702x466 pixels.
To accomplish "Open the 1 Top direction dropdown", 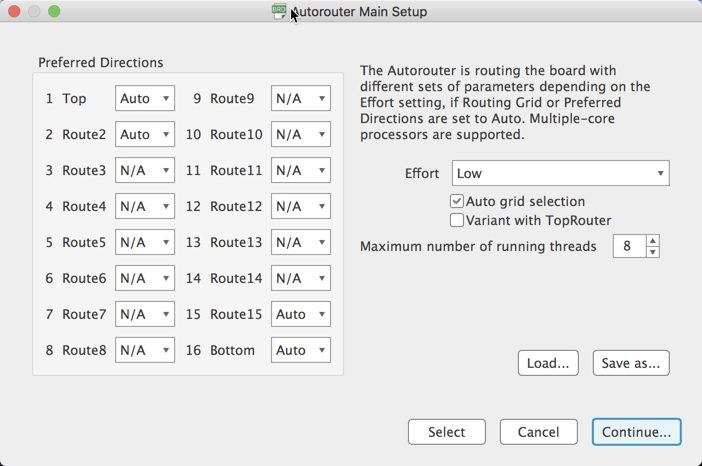I will pos(145,98).
